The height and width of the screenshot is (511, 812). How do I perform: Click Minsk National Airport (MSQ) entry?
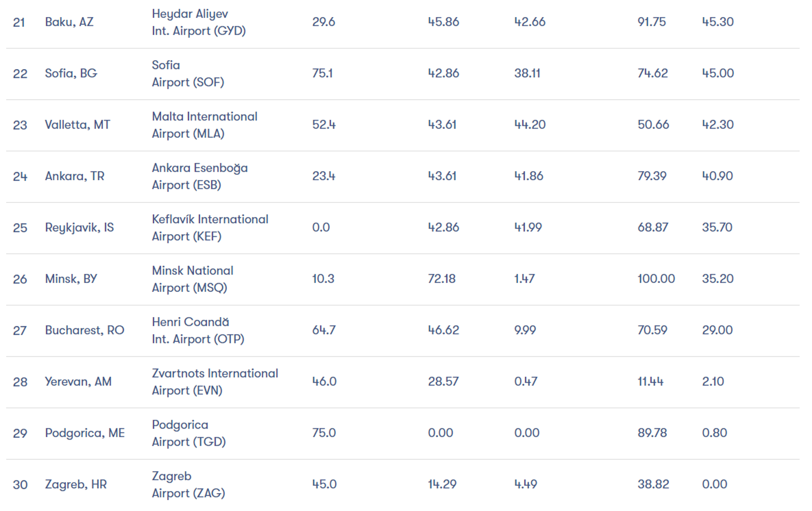(x=193, y=279)
